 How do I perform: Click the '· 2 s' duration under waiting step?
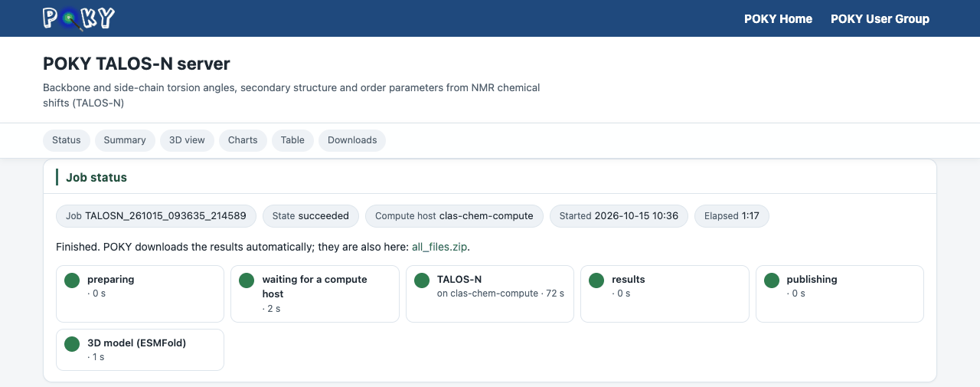coord(271,309)
